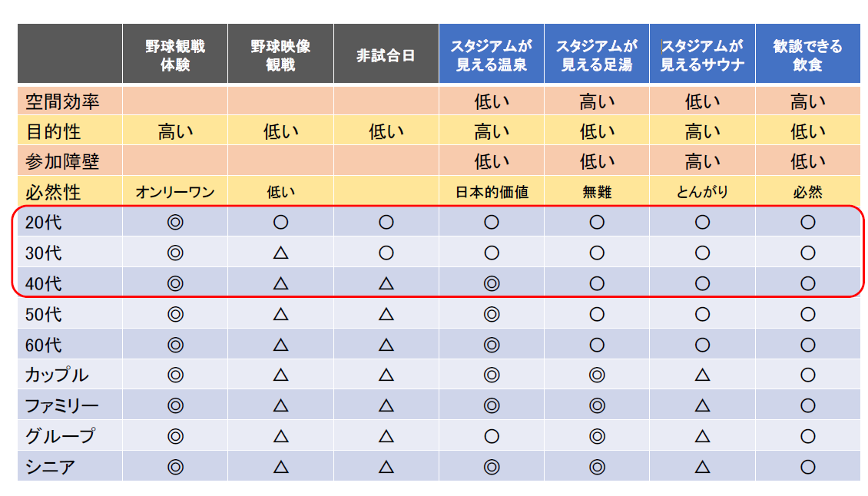Select the 60代 row label
The width and height of the screenshot is (868, 496).
(44, 345)
